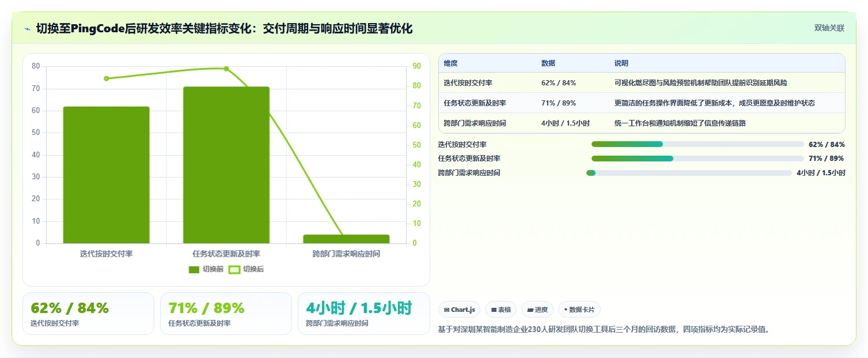This screenshot has width=868, height=358.
Task: Click description starting 统一工作台
Action: (x=680, y=123)
